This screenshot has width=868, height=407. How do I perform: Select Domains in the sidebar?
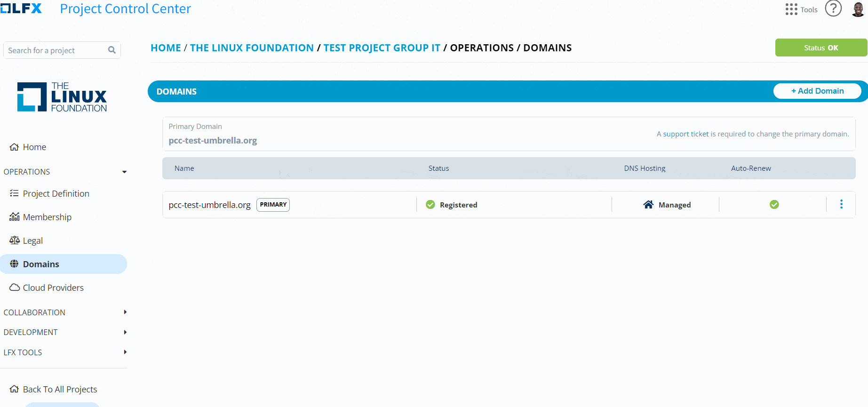64,264
